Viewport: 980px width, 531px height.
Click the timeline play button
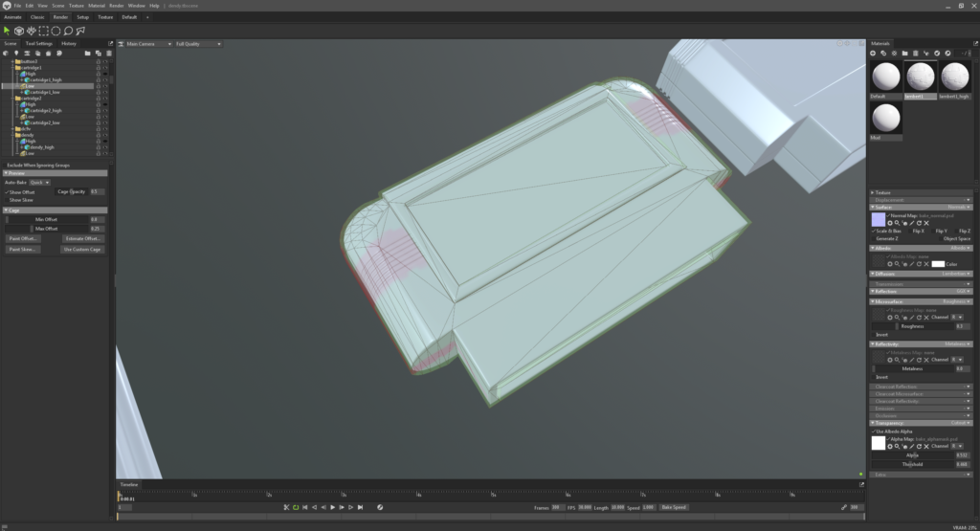pos(332,507)
